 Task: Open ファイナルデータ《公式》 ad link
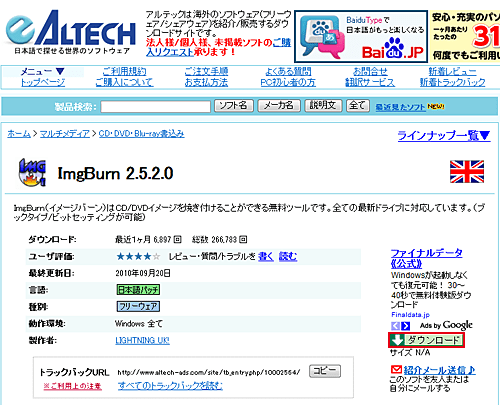pyautogui.click(x=426, y=258)
